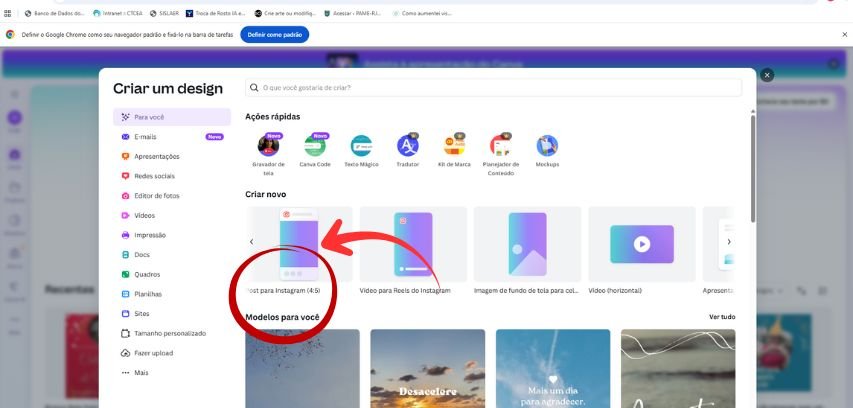This screenshot has height=408, width=853.
Task: Choose the Vídeo para Reels do Instagram thumbnail
Action: tap(413, 244)
